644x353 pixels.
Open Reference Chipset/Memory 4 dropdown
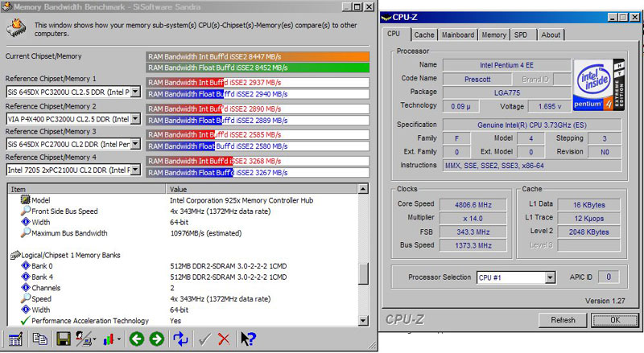click(135, 170)
